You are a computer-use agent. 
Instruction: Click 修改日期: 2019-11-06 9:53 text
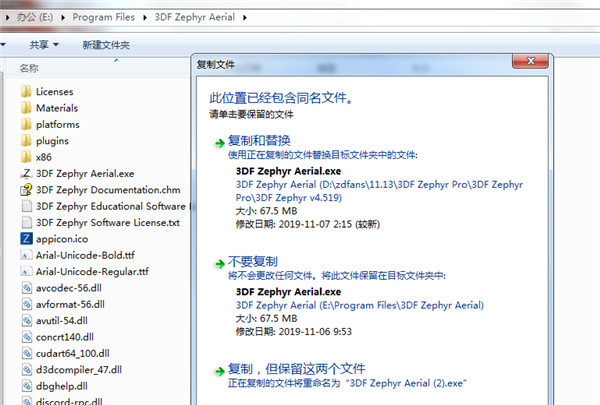coord(293,332)
